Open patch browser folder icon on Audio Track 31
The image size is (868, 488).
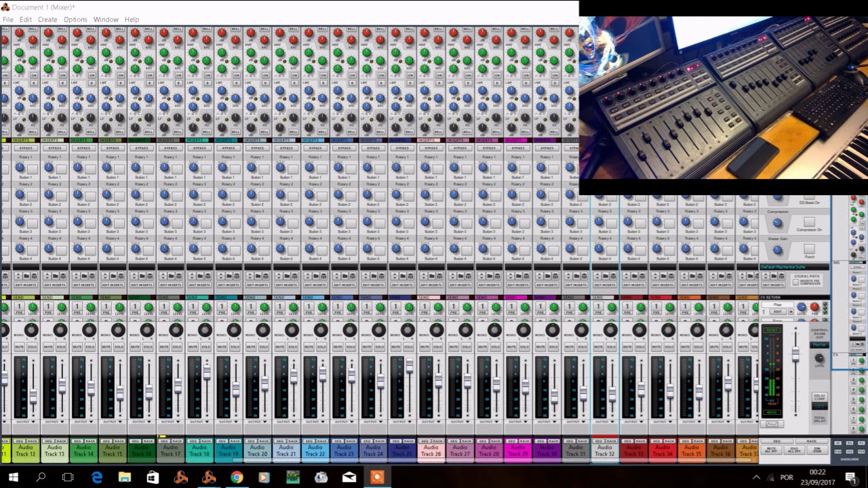[576, 276]
